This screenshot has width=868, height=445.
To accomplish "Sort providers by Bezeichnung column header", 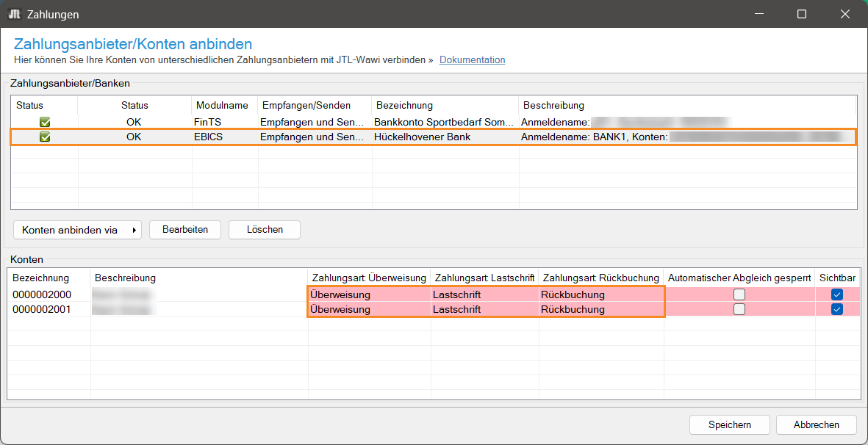I will point(404,105).
